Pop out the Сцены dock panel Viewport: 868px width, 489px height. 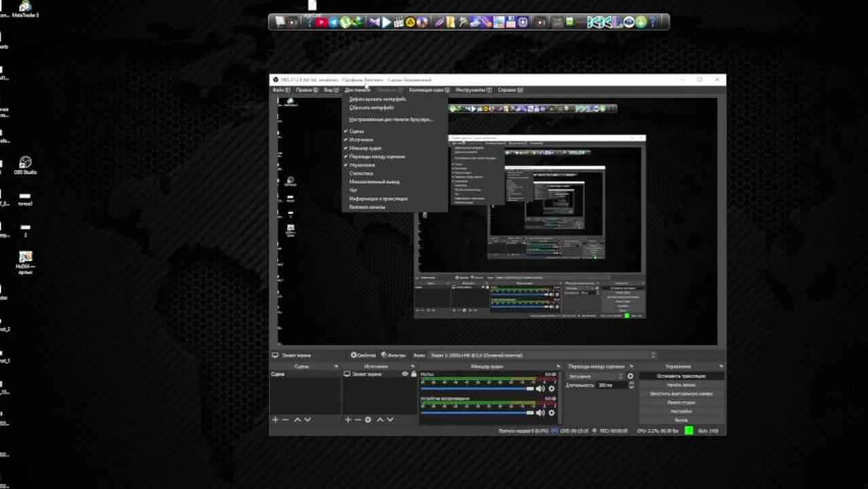[x=336, y=367]
